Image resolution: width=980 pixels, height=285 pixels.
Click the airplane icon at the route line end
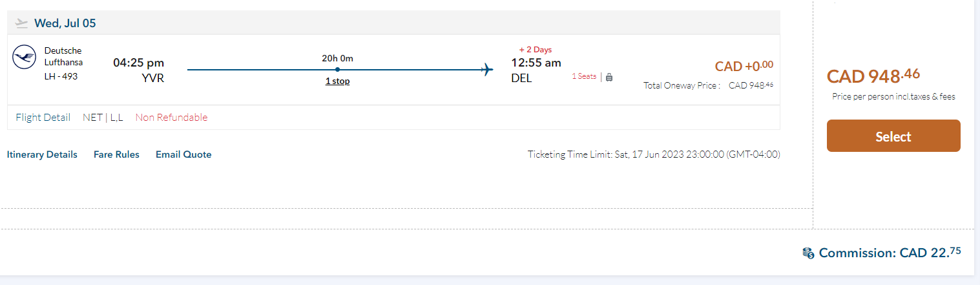[x=488, y=69]
